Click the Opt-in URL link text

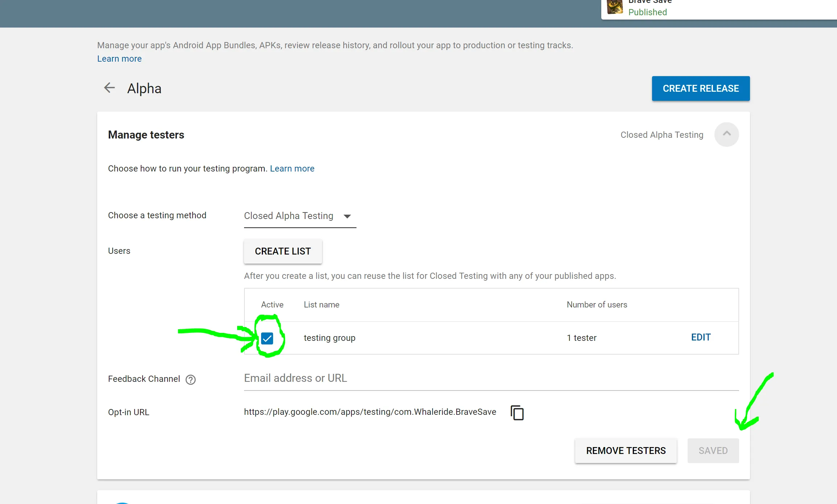click(370, 412)
